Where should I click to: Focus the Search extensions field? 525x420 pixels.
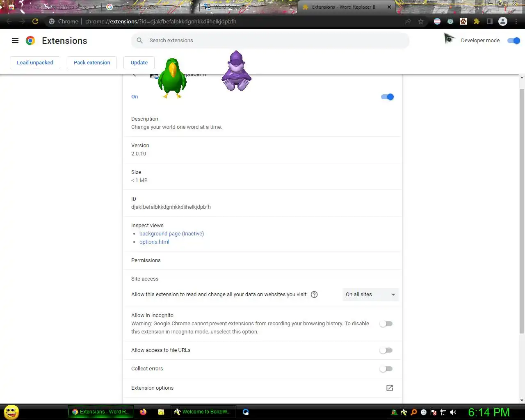click(270, 41)
